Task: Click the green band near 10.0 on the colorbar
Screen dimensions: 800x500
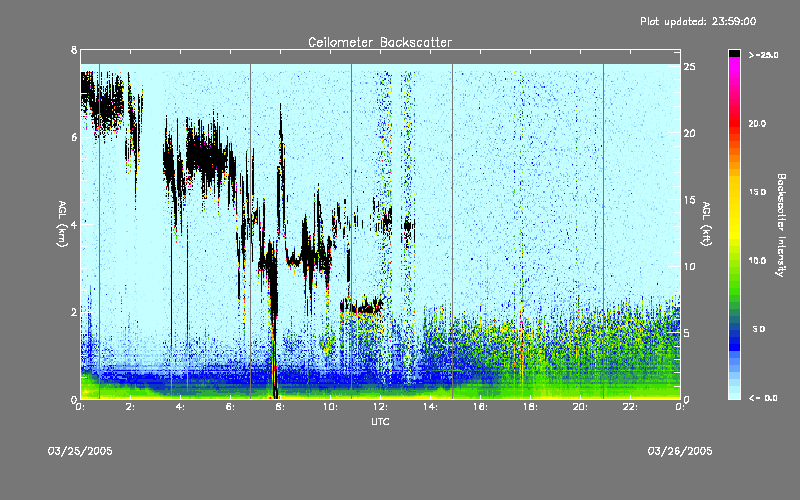Action: 734,261
